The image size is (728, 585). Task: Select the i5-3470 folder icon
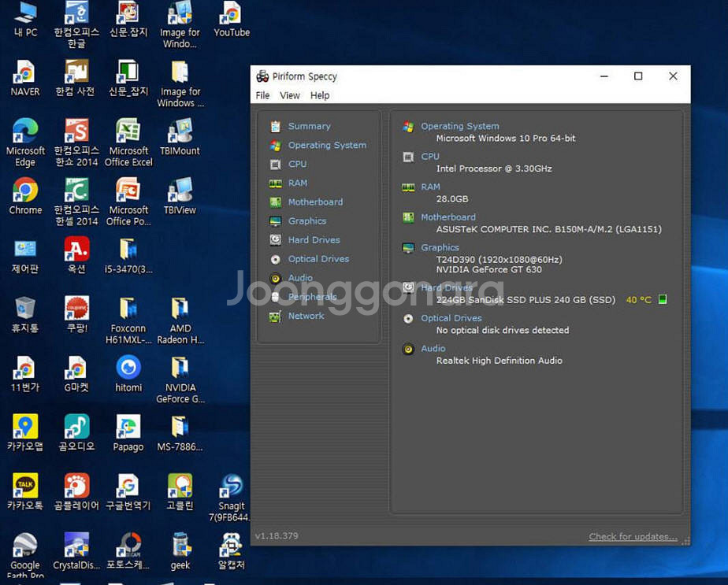128,256
